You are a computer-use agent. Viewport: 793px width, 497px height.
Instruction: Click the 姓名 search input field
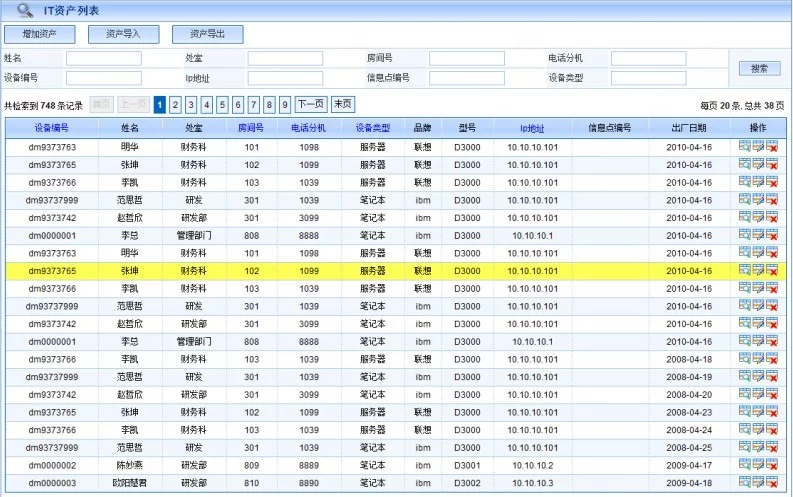tap(104, 59)
